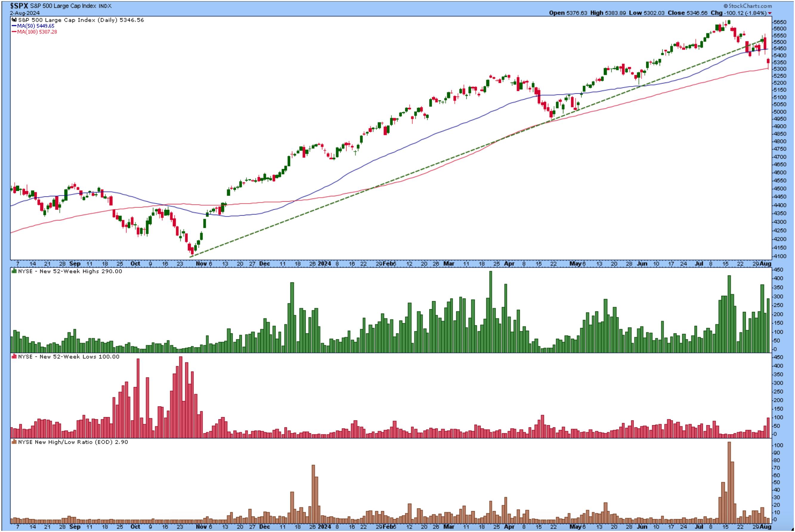795x532 pixels.
Task: Click the Aug label on bottom date axis
Action: pos(766,527)
